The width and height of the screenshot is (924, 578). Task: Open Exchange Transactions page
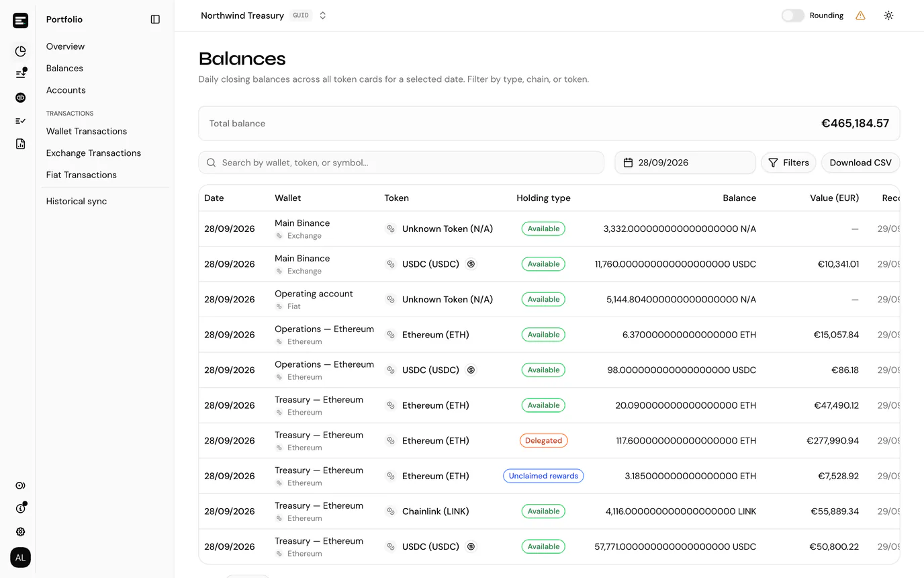point(93,153)
